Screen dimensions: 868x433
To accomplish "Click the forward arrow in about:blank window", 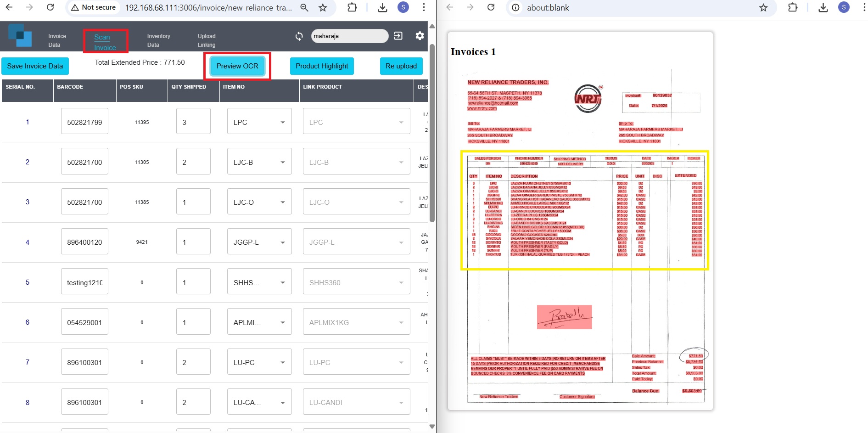I will click(470, 7).
